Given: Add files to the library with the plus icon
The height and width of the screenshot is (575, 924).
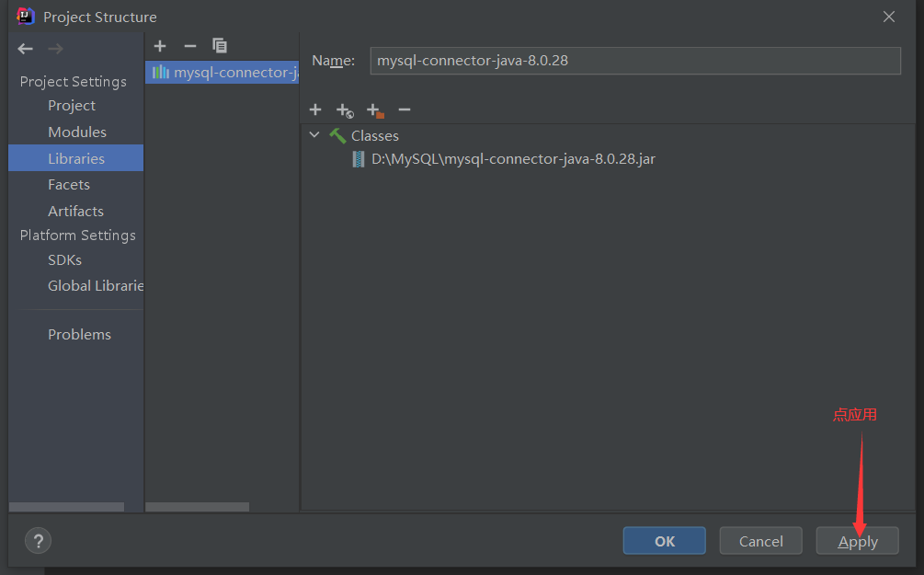Looking at the screenshot, I should pos(315,109).
